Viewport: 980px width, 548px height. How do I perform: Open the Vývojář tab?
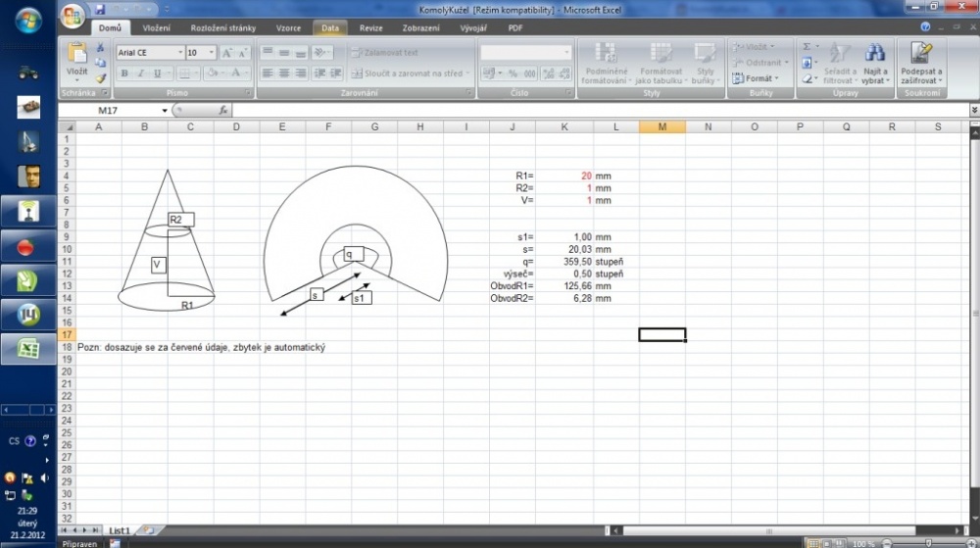click(473, 28)
